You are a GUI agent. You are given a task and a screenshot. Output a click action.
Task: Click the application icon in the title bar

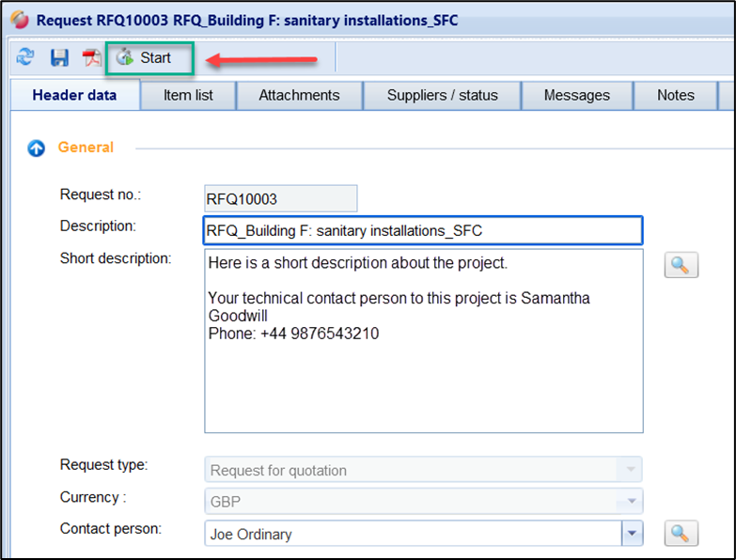point(18,20)
